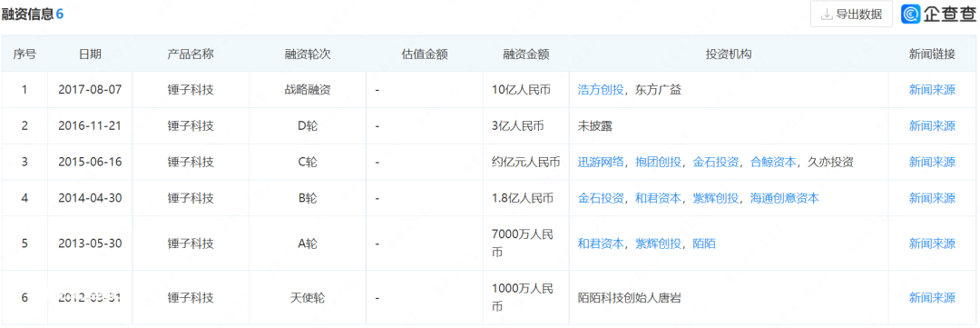Click the 导出数据 export button
980x328 pixels.
click(851, 15)
